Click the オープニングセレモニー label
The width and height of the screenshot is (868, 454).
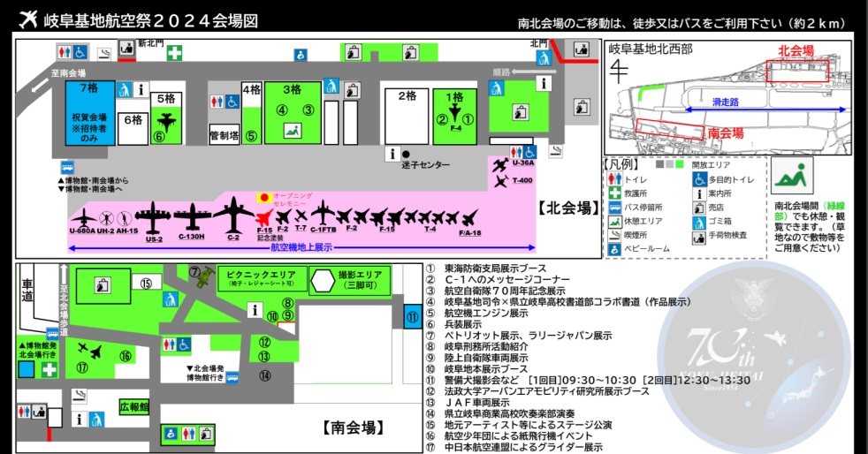point(293,199)
